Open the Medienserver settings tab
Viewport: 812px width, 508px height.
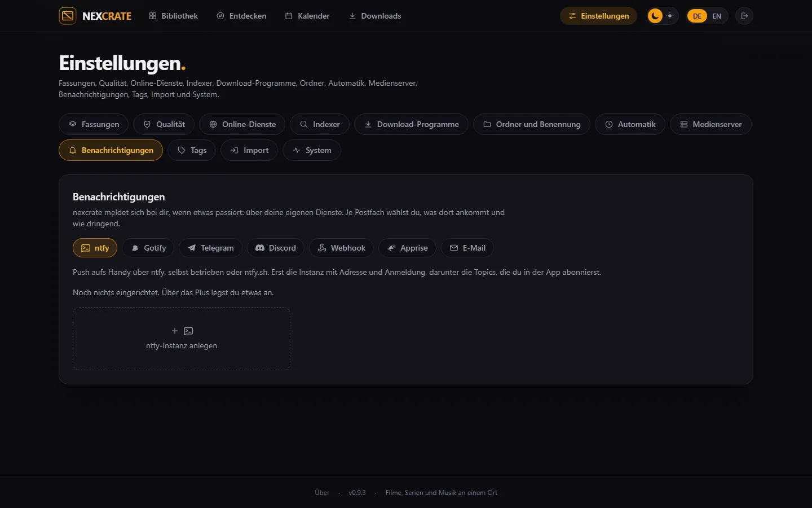pos(710,124)
